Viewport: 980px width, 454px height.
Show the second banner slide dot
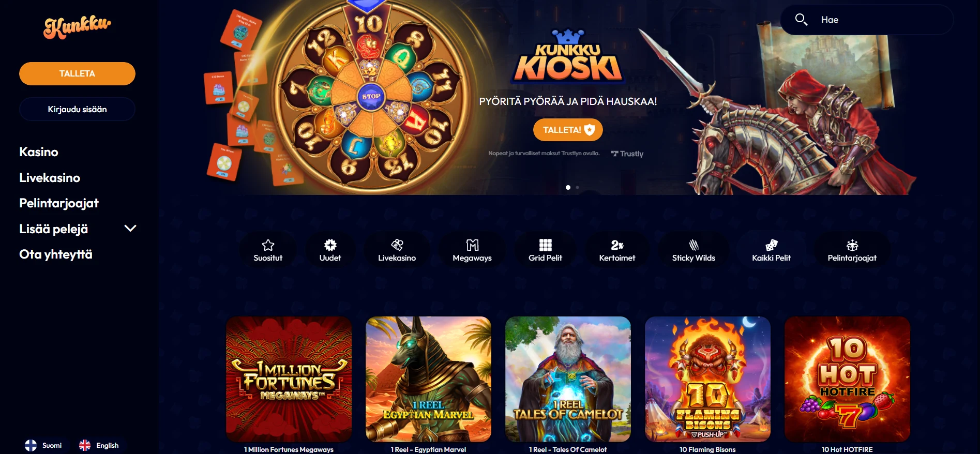coord(577,187)
